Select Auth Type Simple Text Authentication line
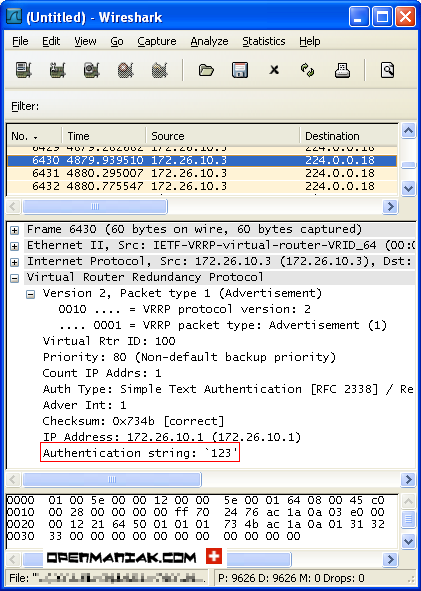This screenshot has height=591, width=421. click(x=228, y=389)
